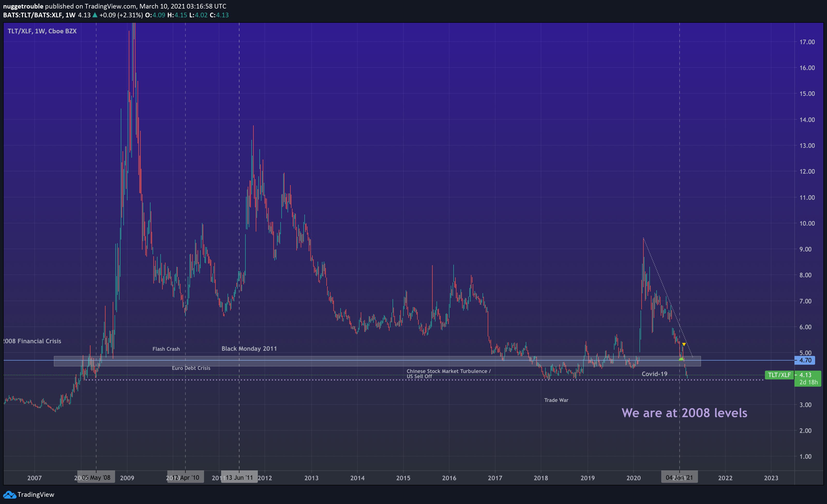
Task: Click the O:4.09 open value in header
Action: click(155, 15)
